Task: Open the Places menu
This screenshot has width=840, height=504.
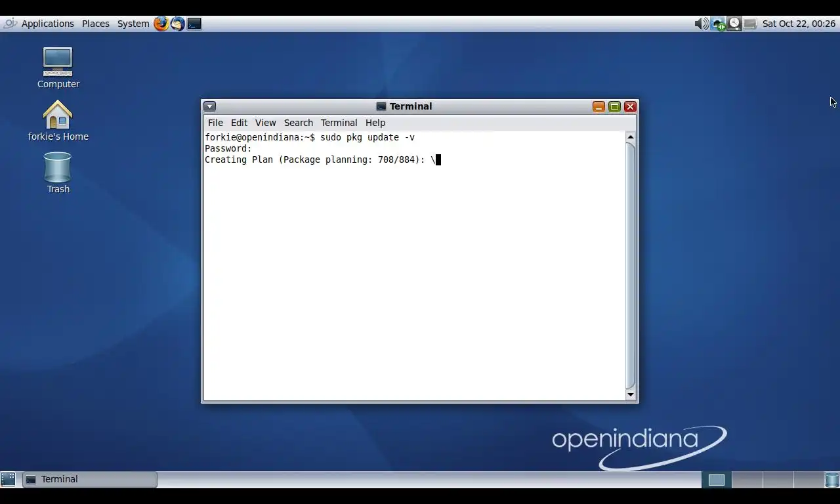Action: pos(96,24)
